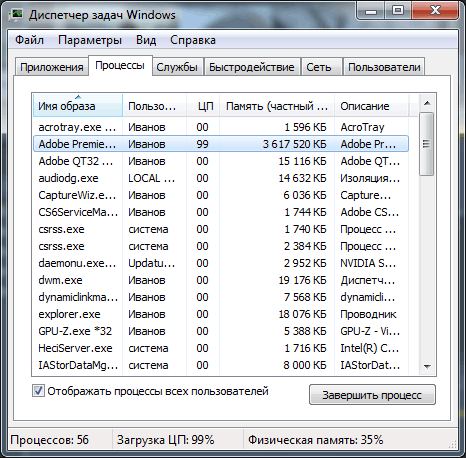The image size is (466, 458).
Task: Maximize the Task Manager window
Action: click(x=398, y=11)
